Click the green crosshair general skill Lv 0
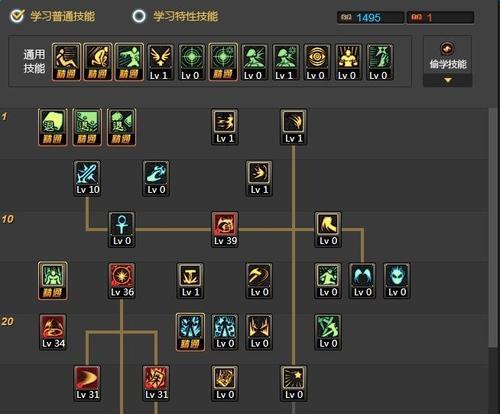 click(192, 62)
